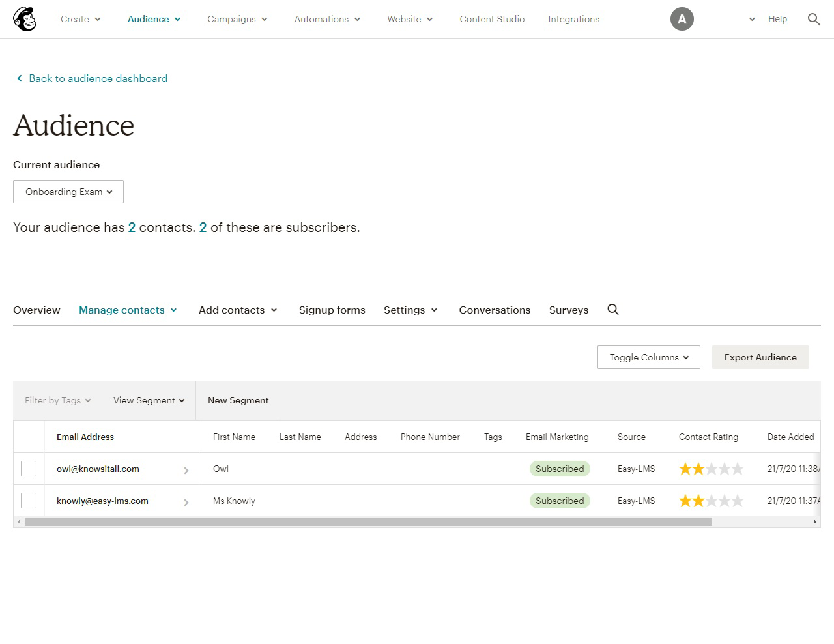Expand the Settings dropdown tab
Screen dimensions: 834x644
[x=410, y=310]
